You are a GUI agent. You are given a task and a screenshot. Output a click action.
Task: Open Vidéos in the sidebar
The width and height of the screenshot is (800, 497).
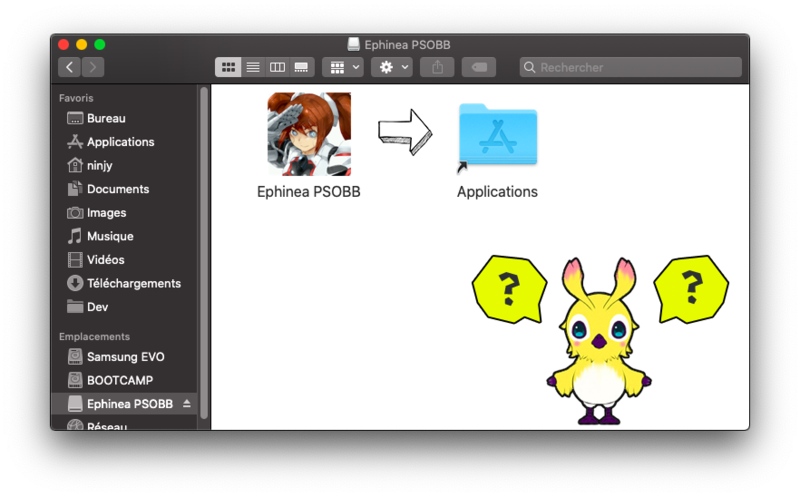(x=123, y=260)
